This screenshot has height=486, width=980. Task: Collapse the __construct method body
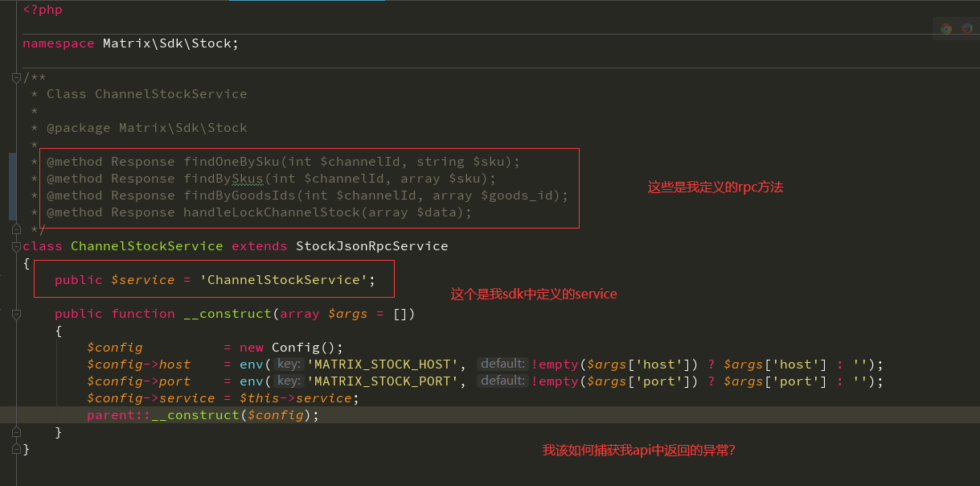click(16, 313)
